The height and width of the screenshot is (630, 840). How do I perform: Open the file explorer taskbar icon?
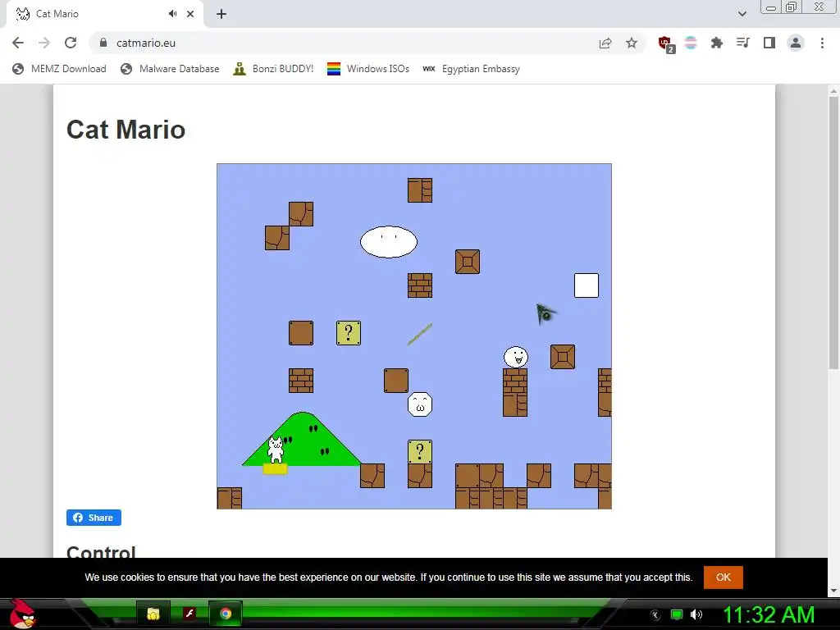[x=153, y=614]
